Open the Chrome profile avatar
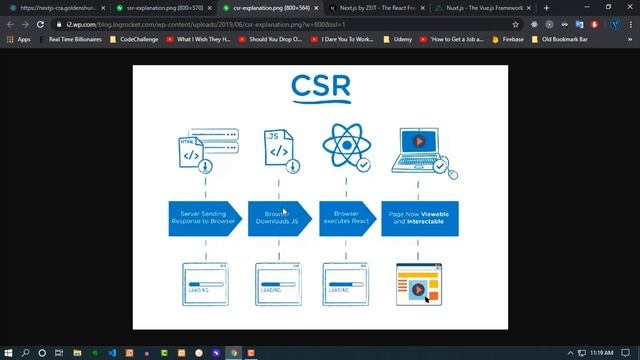 [x=616, y=24]
